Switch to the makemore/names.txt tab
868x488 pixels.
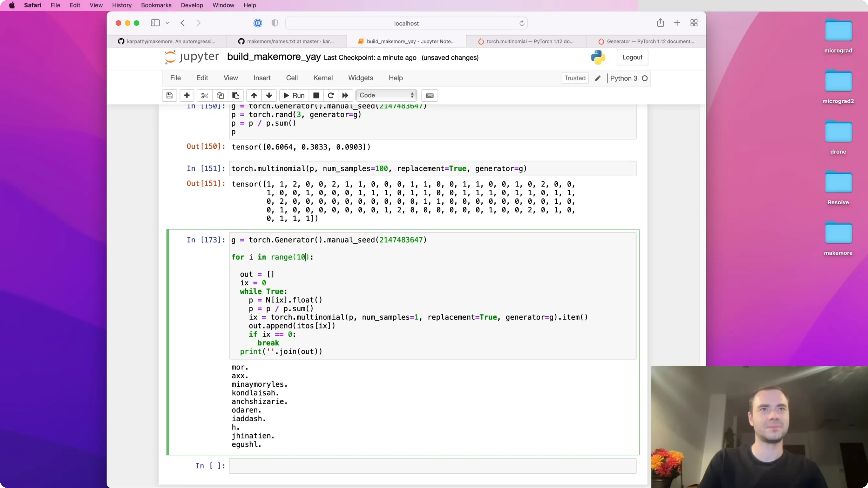point(286,41)
